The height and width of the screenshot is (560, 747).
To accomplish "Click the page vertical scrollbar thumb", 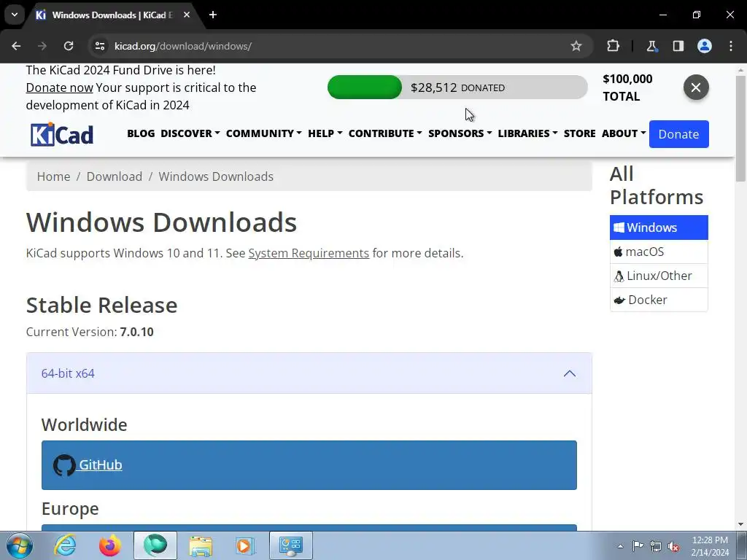I will coord(740,128).
